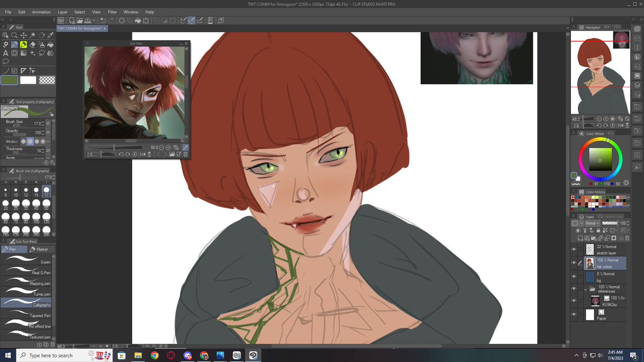The height and width of the screenshot is (362, 644).
Task: Hide the Paper layer
Action: pos(574,314)
